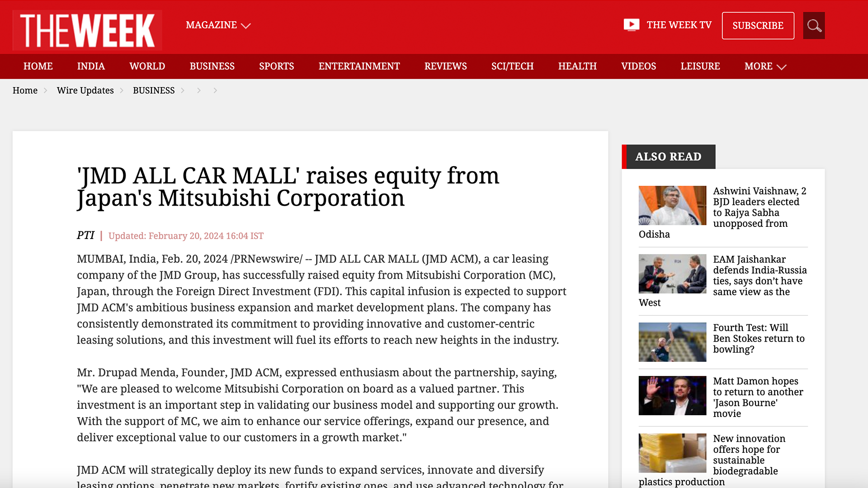Open Matt Damon article thumbnail

(672, 396)
